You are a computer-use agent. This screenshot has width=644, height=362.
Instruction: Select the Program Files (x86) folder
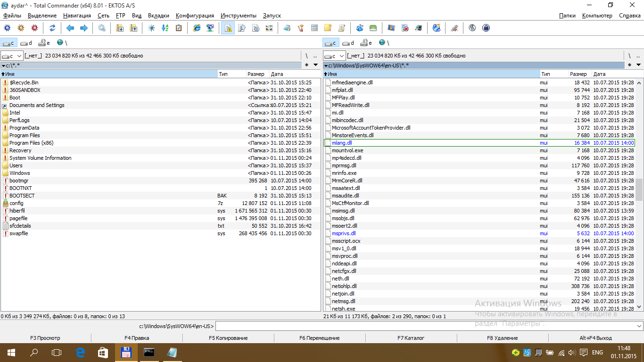coord(160,143)
